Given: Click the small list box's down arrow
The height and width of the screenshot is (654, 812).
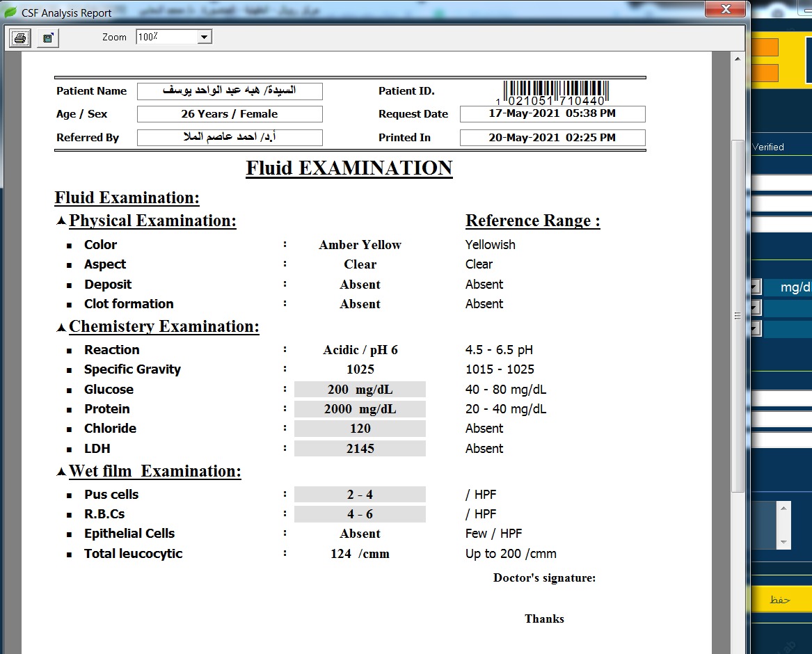Looking at the screenshot, I should pos(784,542).
